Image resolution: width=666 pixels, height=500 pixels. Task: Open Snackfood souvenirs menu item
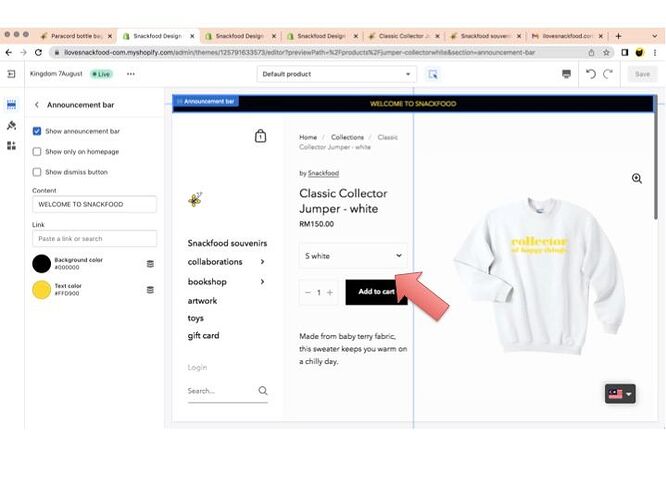pos(227,243)
